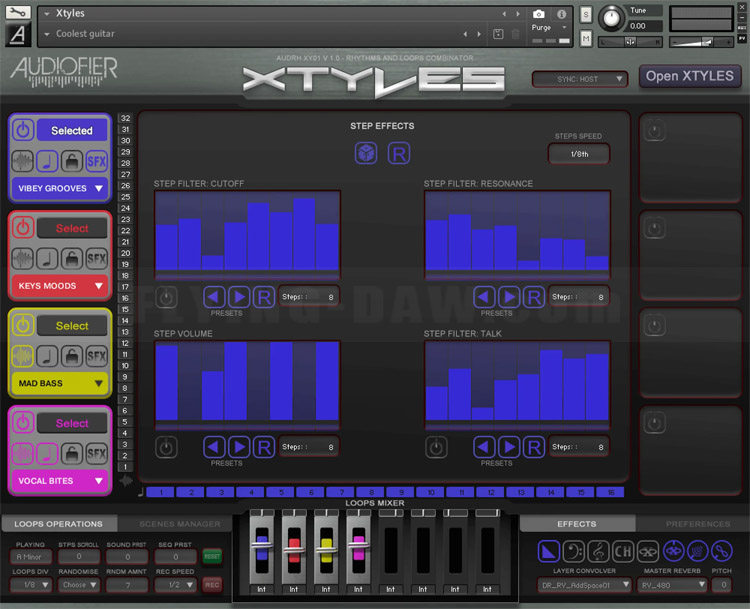Click the R reset icon under Step Effects

point(398,154)
